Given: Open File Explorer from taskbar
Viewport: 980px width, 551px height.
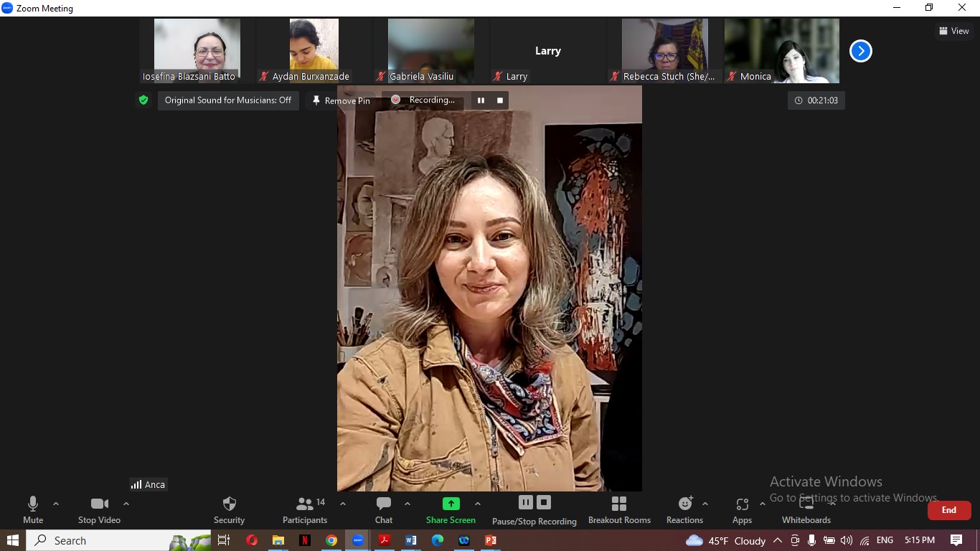Looking at the screenshot, I should click(278, 540).
